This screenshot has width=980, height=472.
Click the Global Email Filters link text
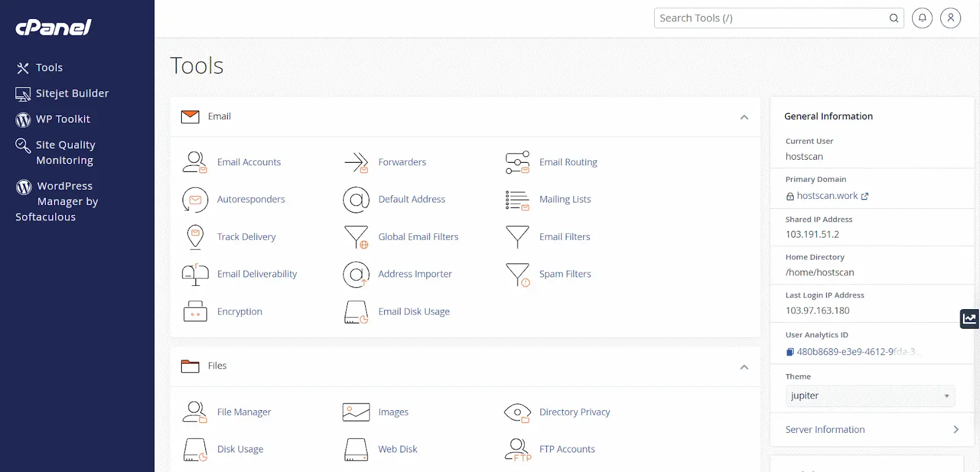418,237
